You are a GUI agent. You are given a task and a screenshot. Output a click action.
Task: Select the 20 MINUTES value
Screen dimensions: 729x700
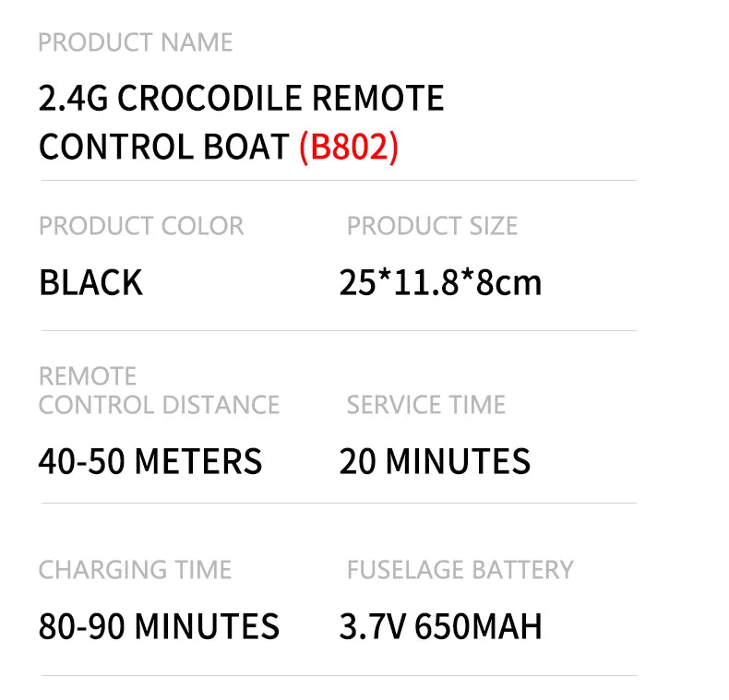435,461
